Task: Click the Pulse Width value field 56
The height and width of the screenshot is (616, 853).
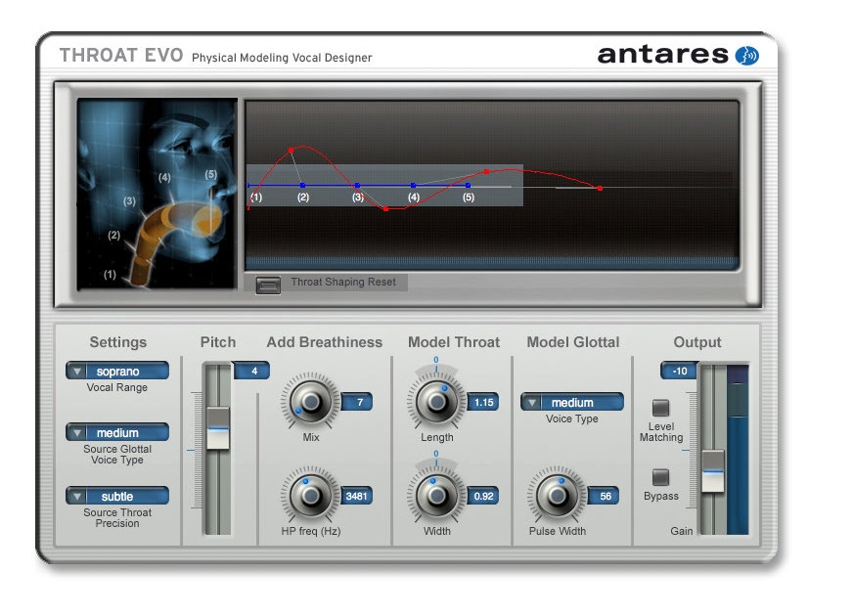Action: [604, 496]
